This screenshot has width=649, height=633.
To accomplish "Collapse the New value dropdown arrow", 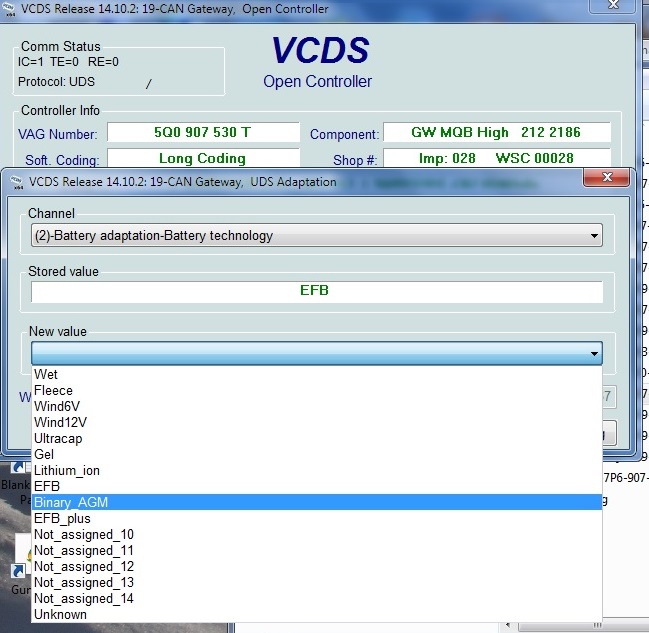I will pyautogui.click(x=594, y=354).
